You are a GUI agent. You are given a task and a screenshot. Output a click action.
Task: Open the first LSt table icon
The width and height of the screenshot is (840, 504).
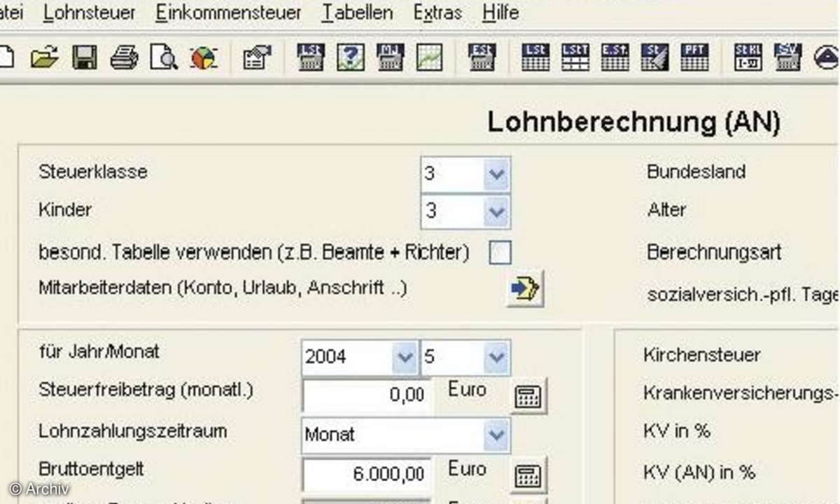[535, 57]
